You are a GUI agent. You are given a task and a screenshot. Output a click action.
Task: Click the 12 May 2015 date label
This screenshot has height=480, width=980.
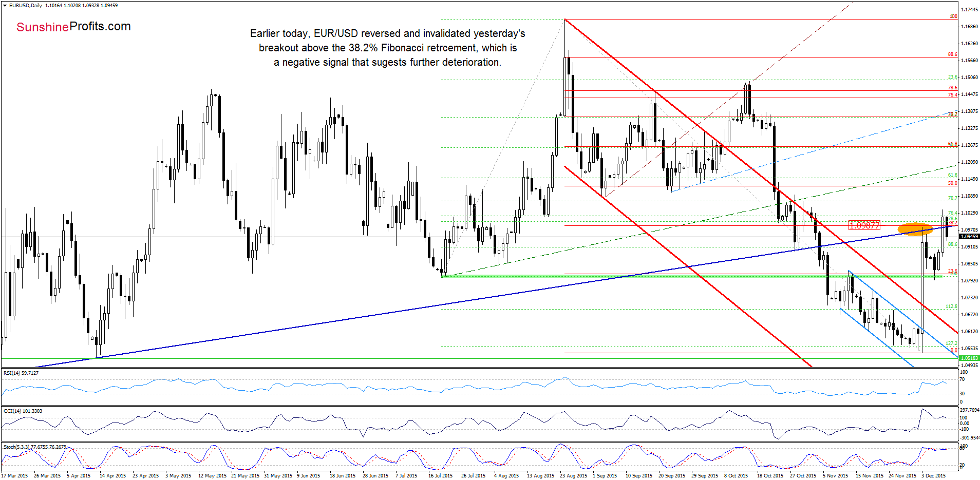coord(212,476)
